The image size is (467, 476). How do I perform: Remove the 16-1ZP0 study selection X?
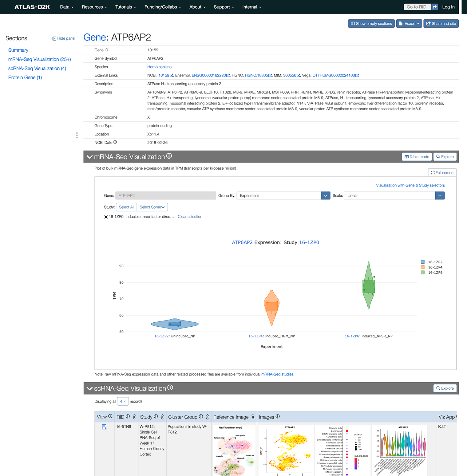[106, 217]
